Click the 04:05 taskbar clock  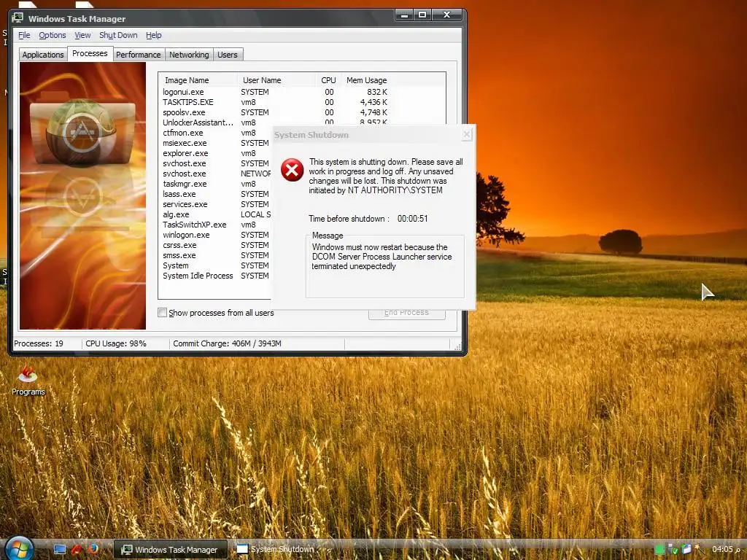(x=726, y=549)
